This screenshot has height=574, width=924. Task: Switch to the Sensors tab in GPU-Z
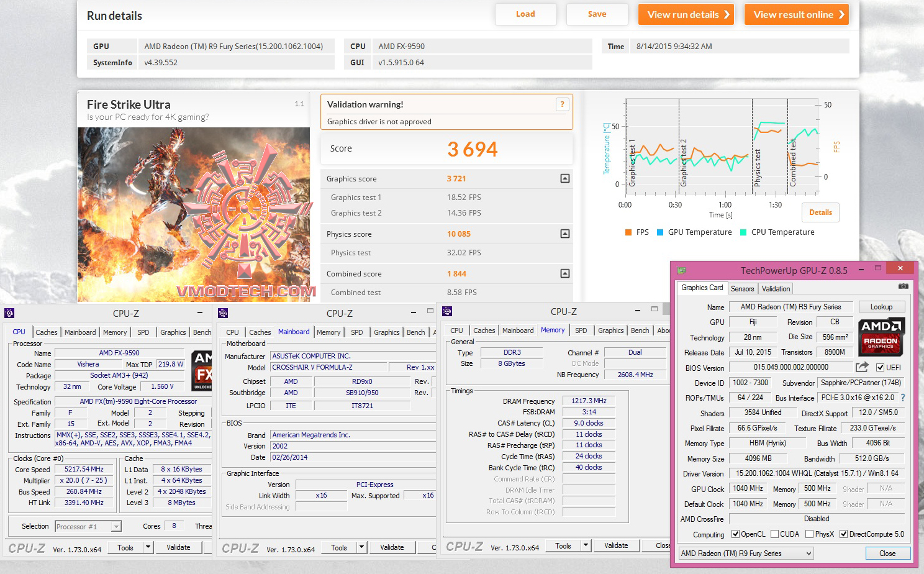pos(743,288)
